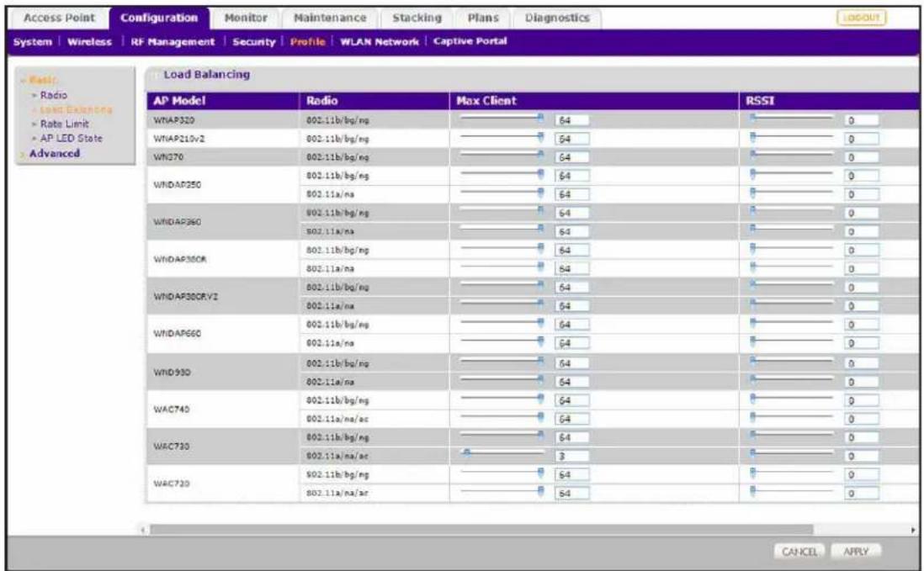This screenshot has width=924, height=571.
Task: Focus WAC720 802.11a/na/ac RSSI field
Action: 862,494
